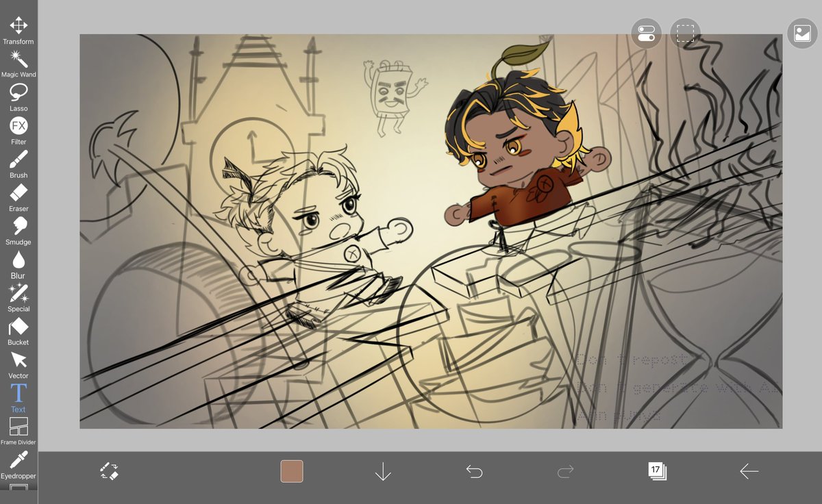Screen dimensions: 822x504
Task: Pick the Brush tool
Action: (18, 164)
